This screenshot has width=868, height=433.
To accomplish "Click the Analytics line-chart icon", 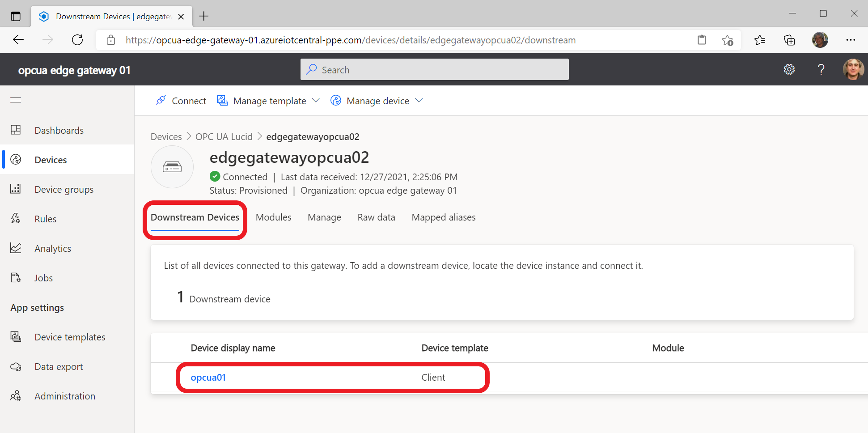I will pos(16,248).
